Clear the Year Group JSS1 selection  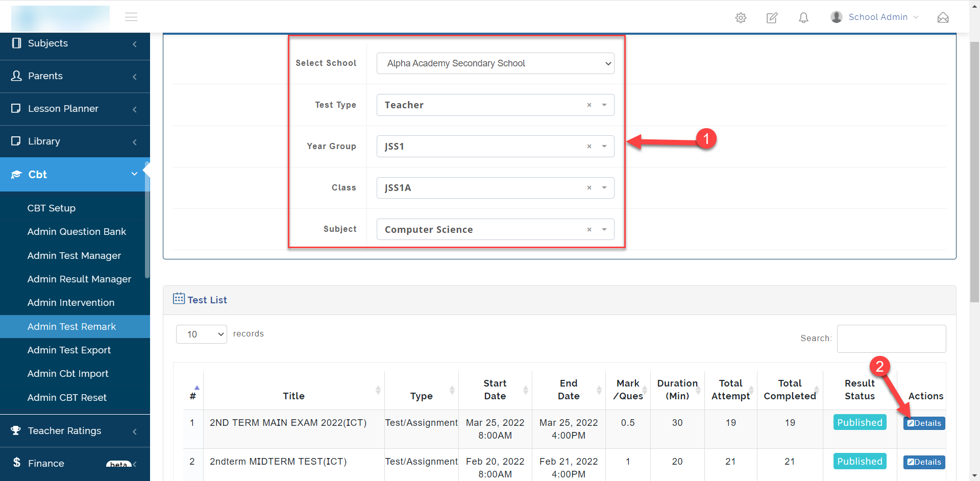[589, 146]
